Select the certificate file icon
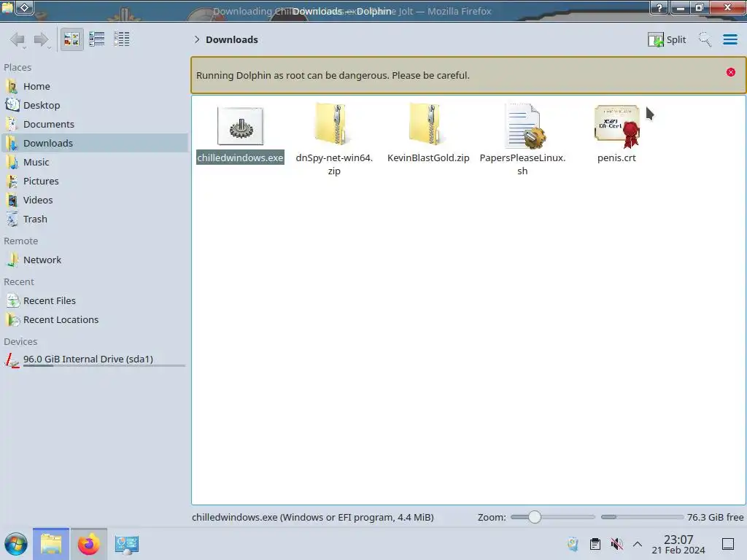Image resolution: width=747 pixels, height=560 pixels. pos(617,125)
